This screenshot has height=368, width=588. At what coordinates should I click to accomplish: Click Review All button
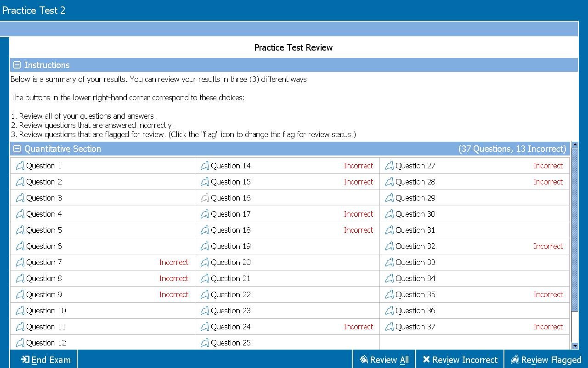(384, 360)
